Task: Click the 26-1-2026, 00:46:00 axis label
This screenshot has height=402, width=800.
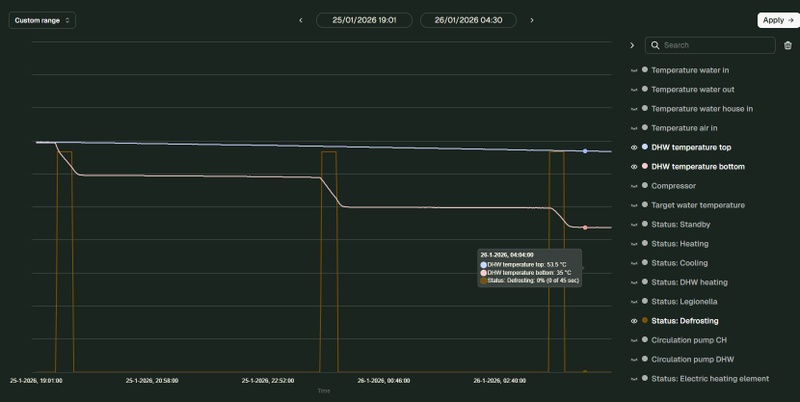Action: 384,381
